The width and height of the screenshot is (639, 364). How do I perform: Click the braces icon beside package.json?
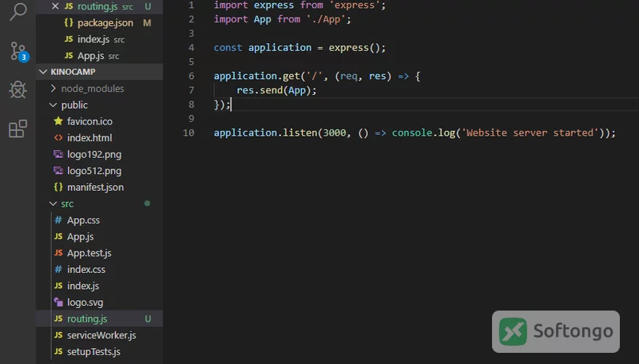coord(69,23)
